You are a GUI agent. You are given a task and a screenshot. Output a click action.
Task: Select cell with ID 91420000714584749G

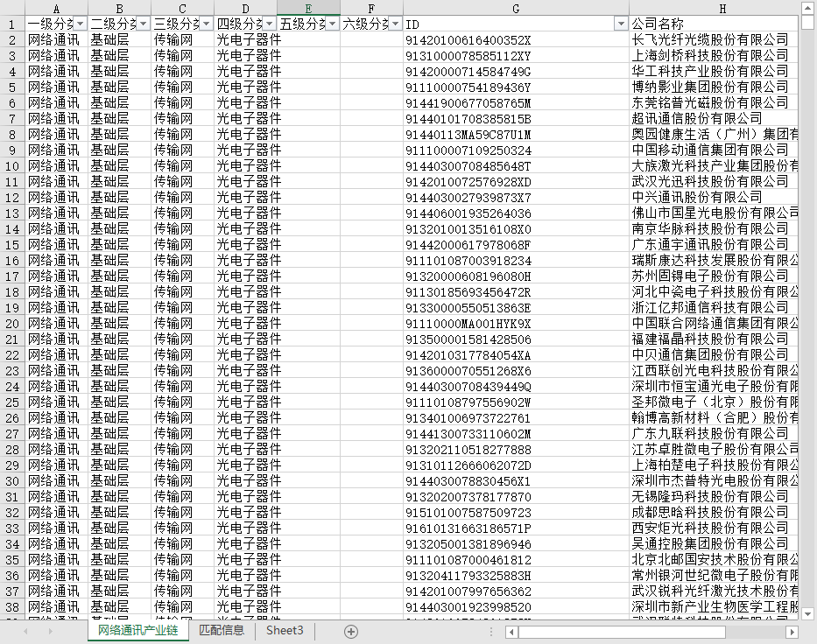tap(516, 72)
